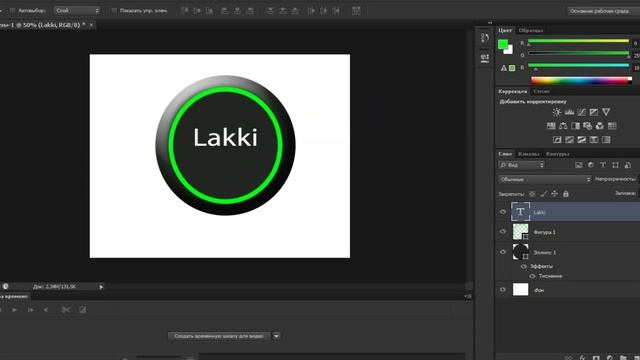Switch to the Контуры tab
The height and width of the screenshot is (360, 640).
[x=558, y=154]
